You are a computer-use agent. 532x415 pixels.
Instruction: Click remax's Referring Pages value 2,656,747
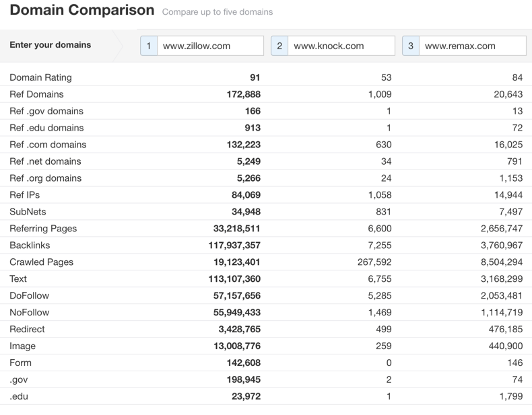point(502,229)
